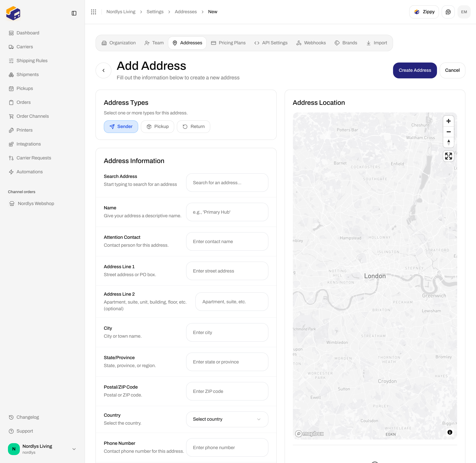Toggle map fullscreen mode
476x463 pixels.
click(449, 156)
